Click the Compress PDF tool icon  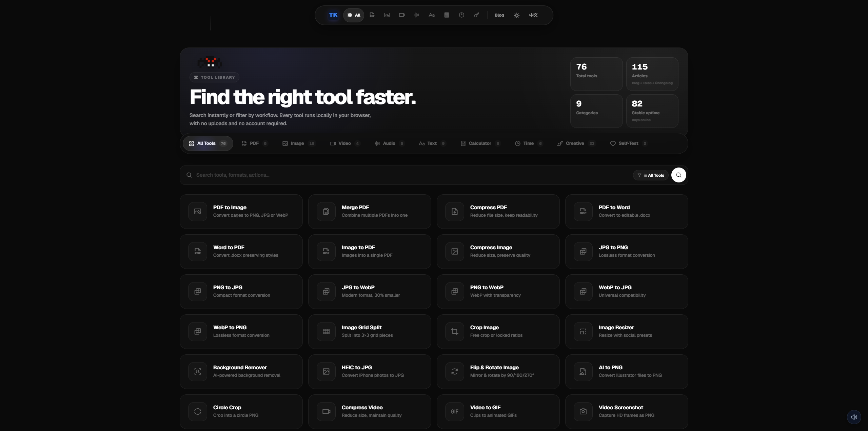455,212
